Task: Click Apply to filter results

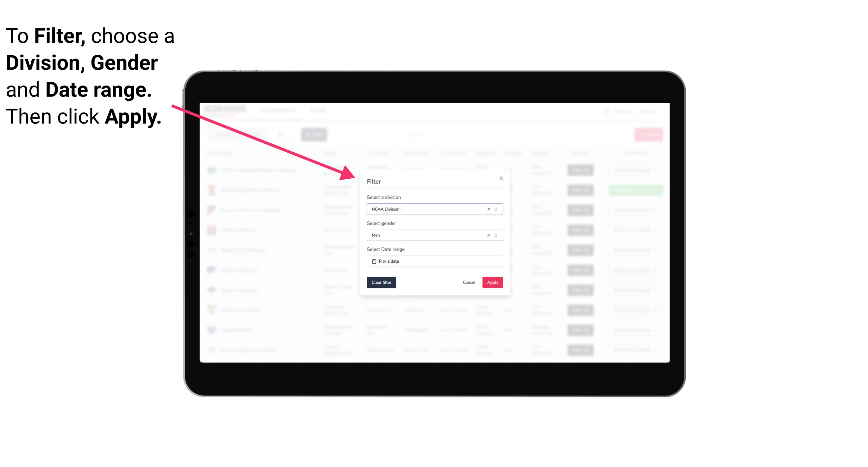Action: (x=492, y=283)
